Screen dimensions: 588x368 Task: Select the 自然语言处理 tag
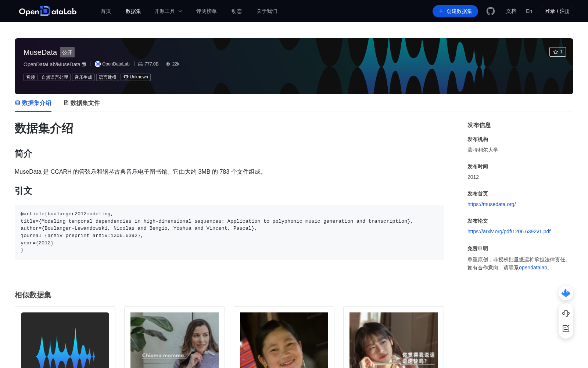click(55, 77)
